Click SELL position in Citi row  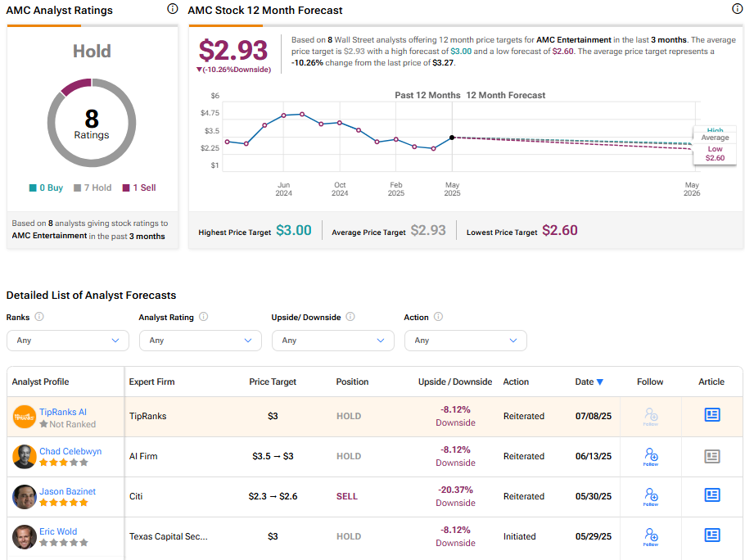[347, 496]
